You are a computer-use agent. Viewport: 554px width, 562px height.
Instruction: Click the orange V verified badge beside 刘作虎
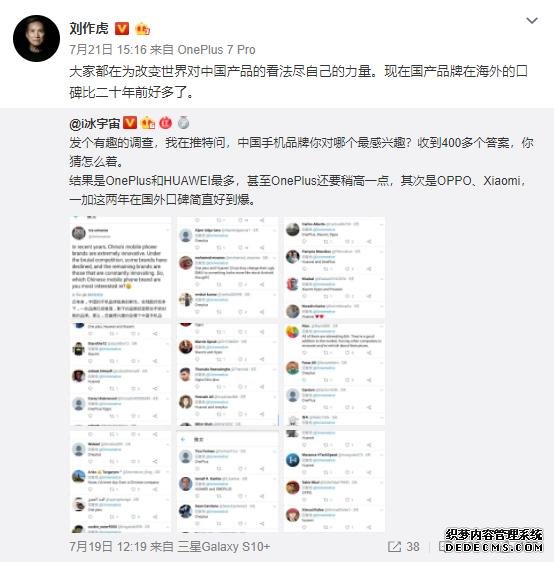pos(122,29)
